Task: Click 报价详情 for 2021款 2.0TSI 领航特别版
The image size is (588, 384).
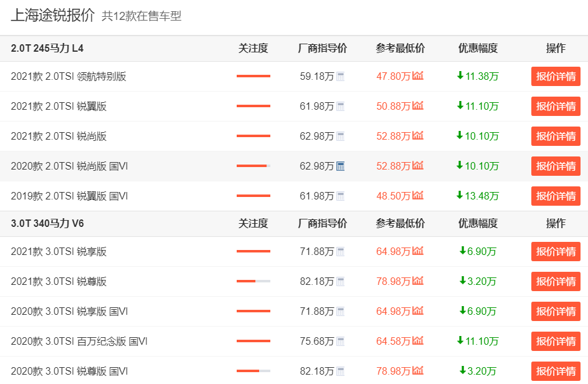Action: click(x=556, y=76)
